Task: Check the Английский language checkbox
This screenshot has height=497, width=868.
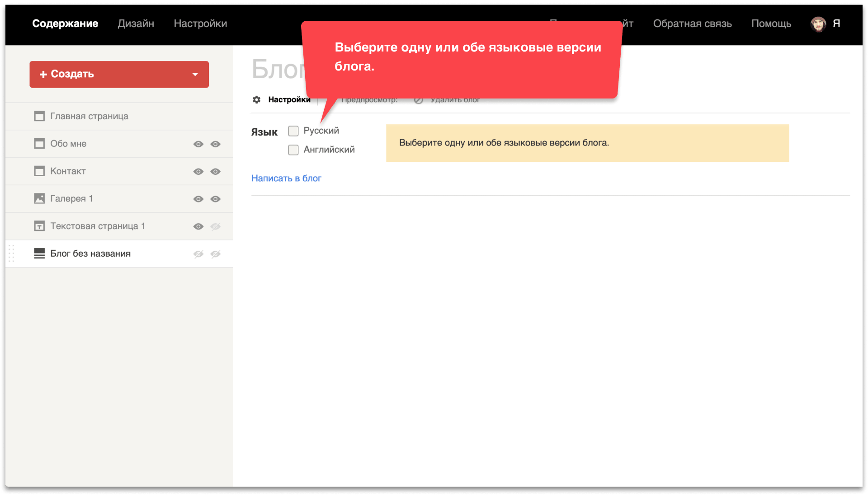Action: 293,150
